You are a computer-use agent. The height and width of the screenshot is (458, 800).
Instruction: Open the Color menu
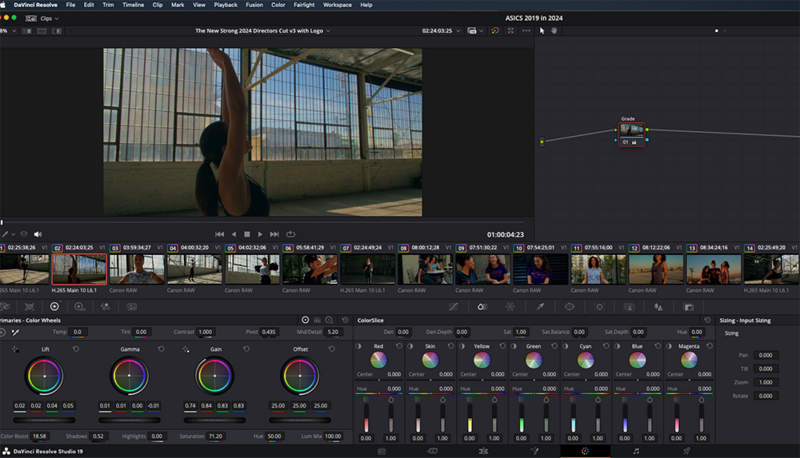(278, 5)
